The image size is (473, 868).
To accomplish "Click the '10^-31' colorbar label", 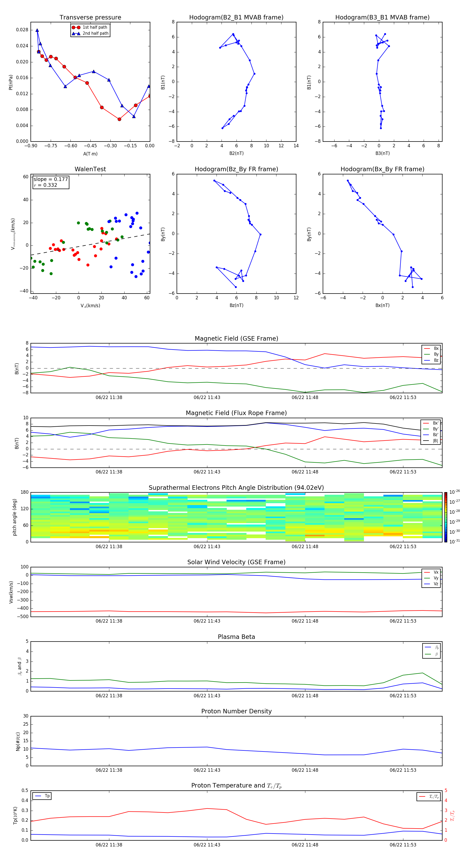I will click(x=455, y=542).
